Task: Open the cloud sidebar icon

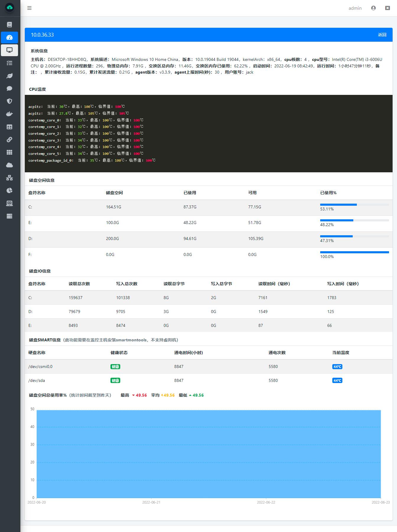Action: (x=9, y=165)
